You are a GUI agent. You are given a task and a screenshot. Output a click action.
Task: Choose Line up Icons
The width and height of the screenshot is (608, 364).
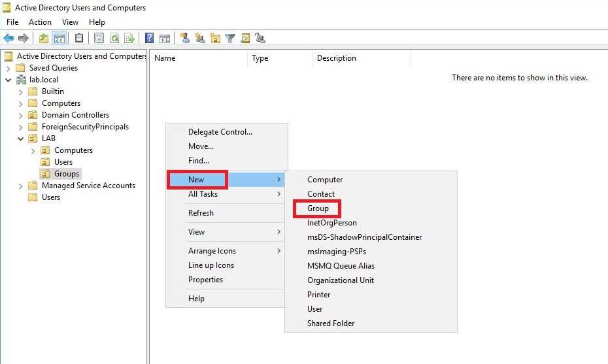tap(226, 265)
